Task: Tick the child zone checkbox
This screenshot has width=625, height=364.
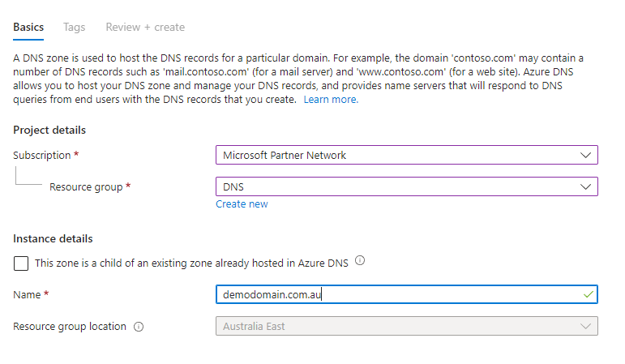Action: (20, 263)
